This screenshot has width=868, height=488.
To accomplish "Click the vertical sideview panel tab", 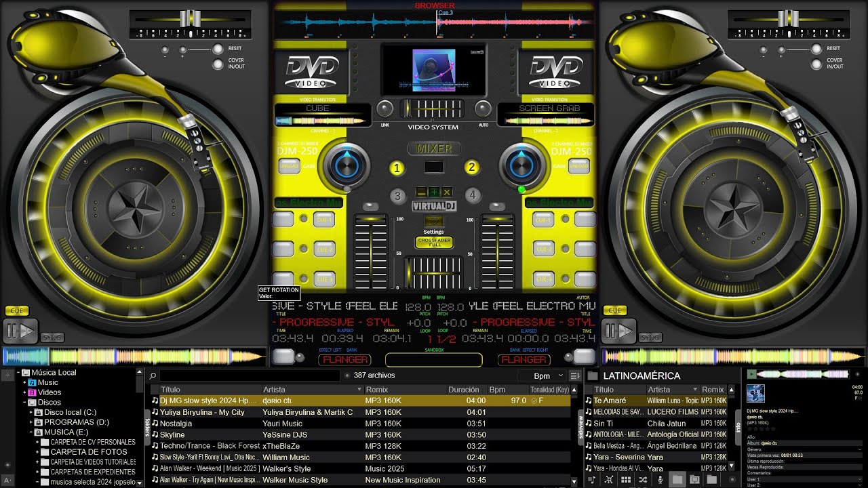I will point(581,427).
